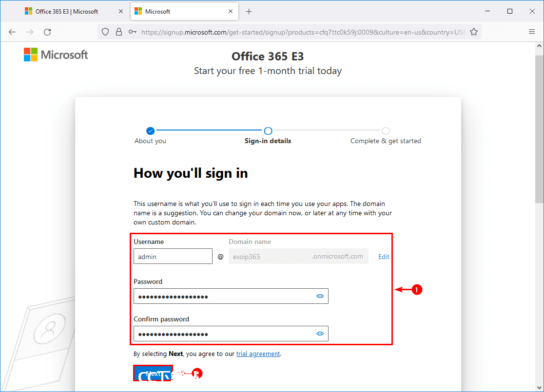Image resolution: width=544 pixels, height=392 pixels.
Task: Reload the current page
Action: 48,32
